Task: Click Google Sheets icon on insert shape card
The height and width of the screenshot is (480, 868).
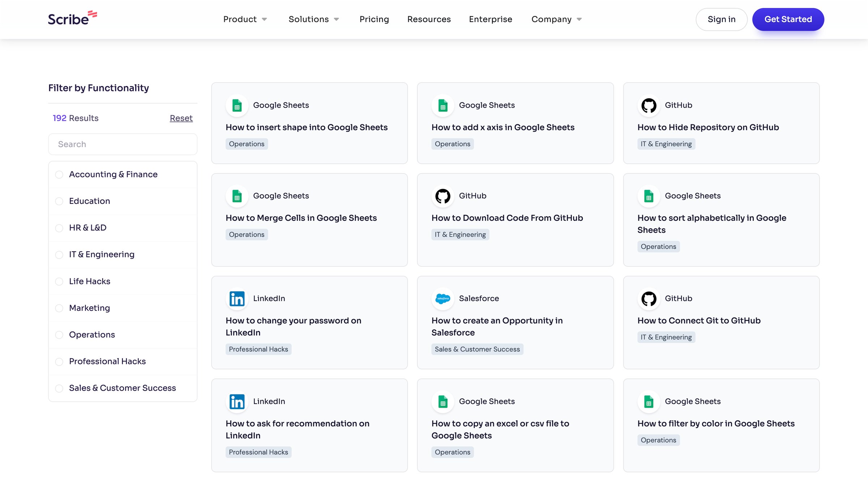Action: (x=237, y=106)
